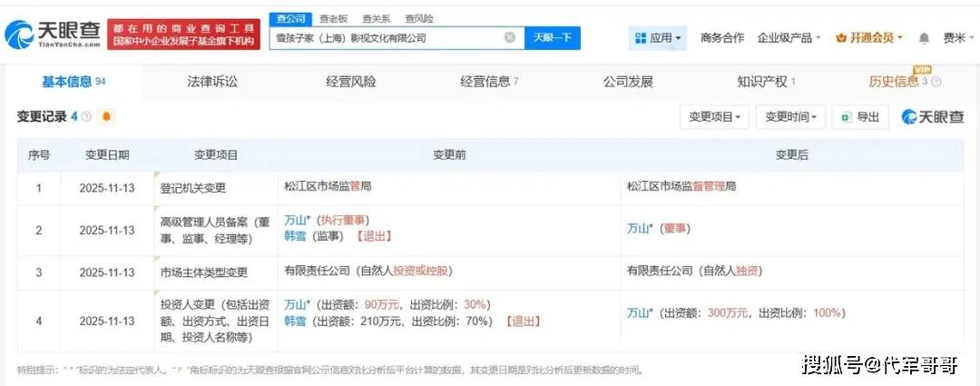Switch to the 经营风险 tab
The height and width of the screenshot is (386, 980).
click(x=350, y=82)
